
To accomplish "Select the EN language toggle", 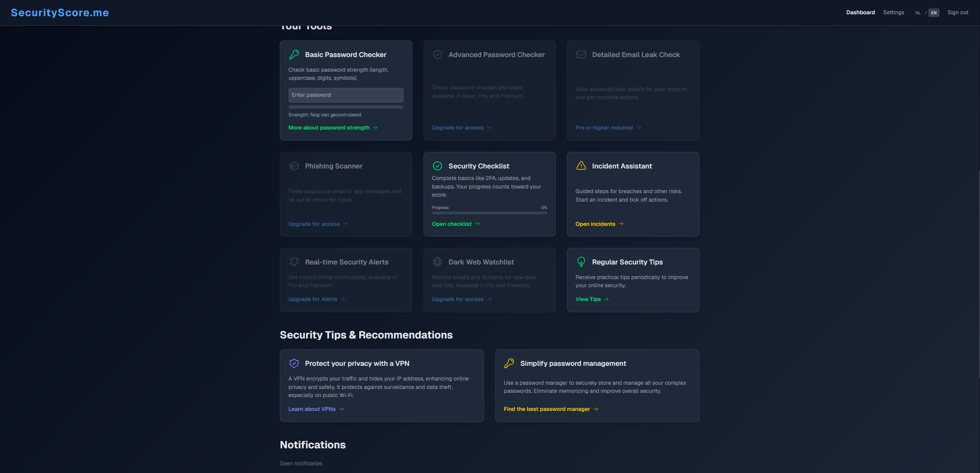I will pos(934,12).
